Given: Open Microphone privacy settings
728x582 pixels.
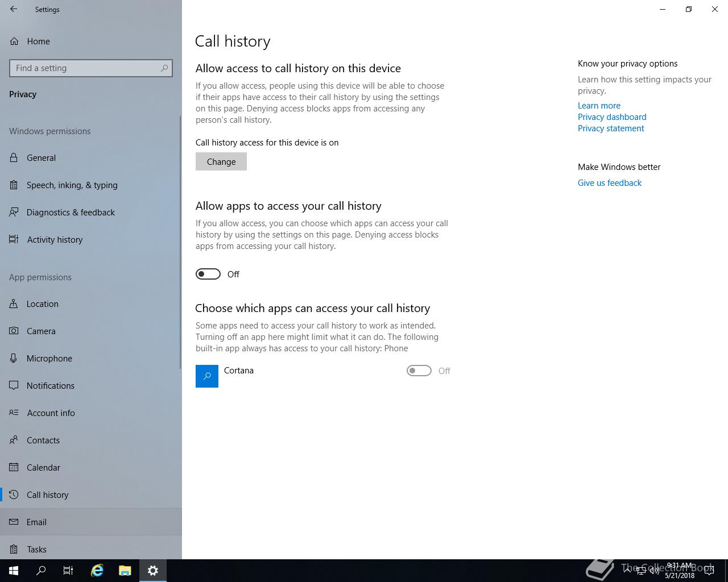Looking at the screenshot, I should point(90,358).
